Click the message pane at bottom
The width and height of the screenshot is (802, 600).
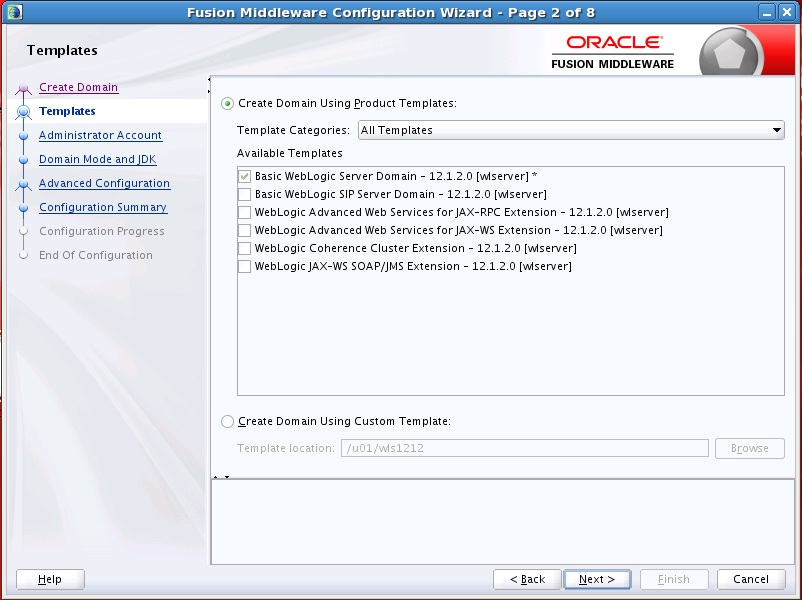coord(503,522)
